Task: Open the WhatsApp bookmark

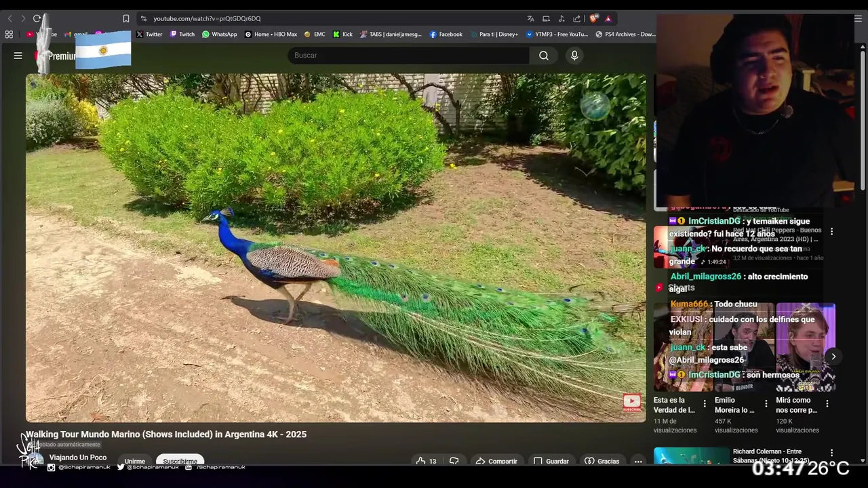Action: [220, 34]
